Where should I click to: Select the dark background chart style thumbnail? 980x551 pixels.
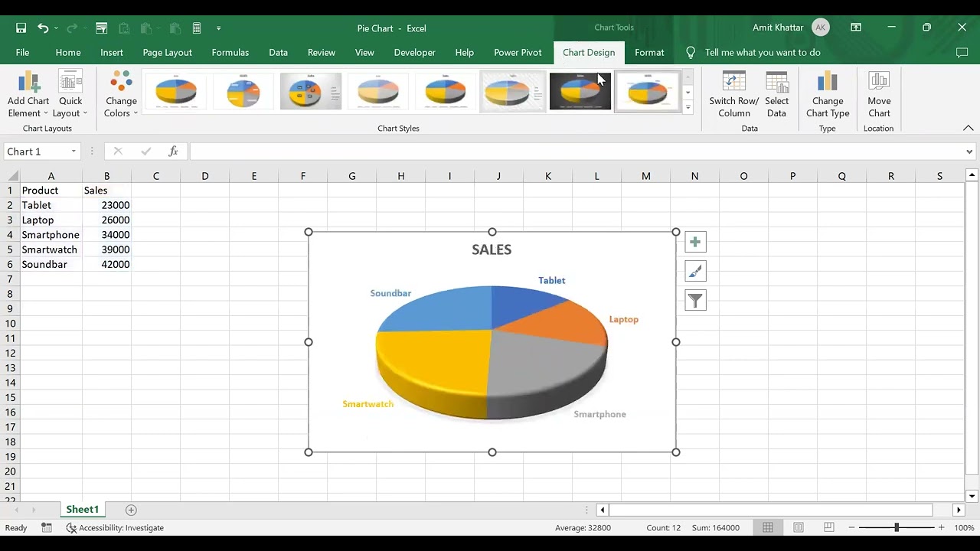[580, 92]
